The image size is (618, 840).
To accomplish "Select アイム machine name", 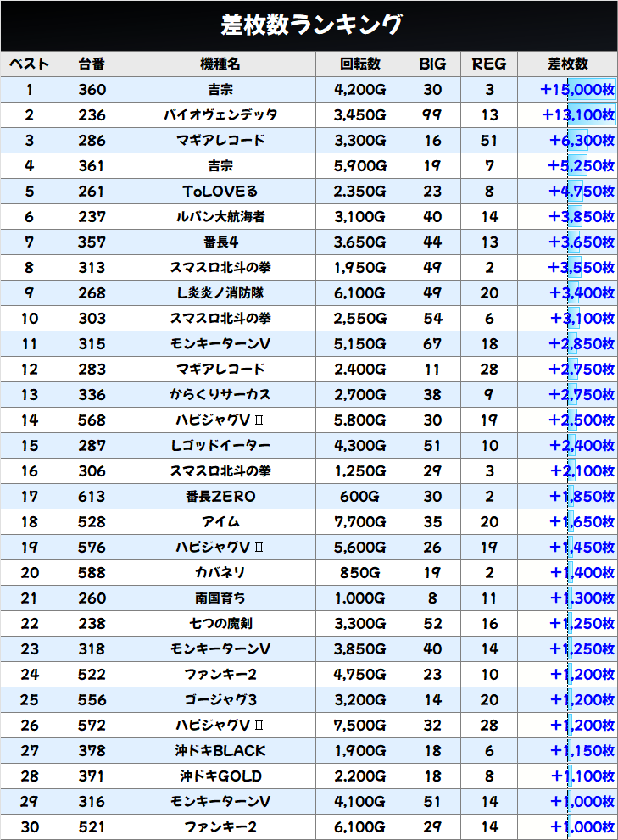I will click(220, 522).
